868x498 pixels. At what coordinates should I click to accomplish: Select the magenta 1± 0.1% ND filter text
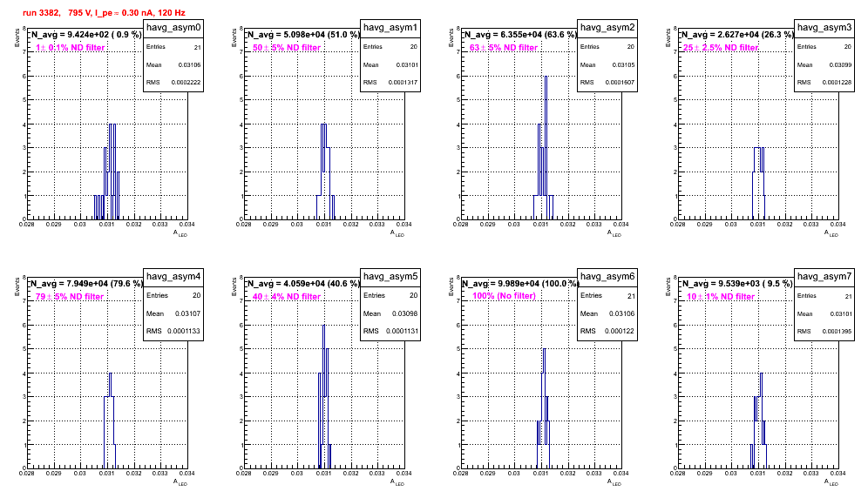71,48
